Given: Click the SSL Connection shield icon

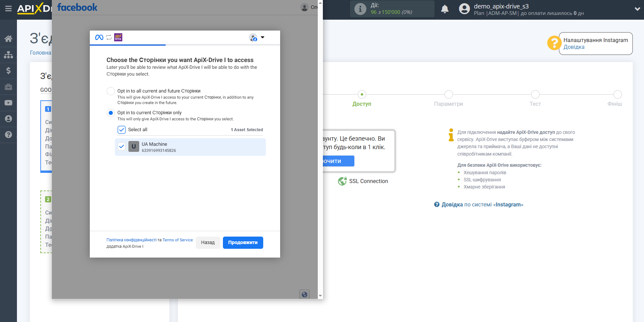Looking at the screenshot, I should pyautogui.click(x=342, y=181).
